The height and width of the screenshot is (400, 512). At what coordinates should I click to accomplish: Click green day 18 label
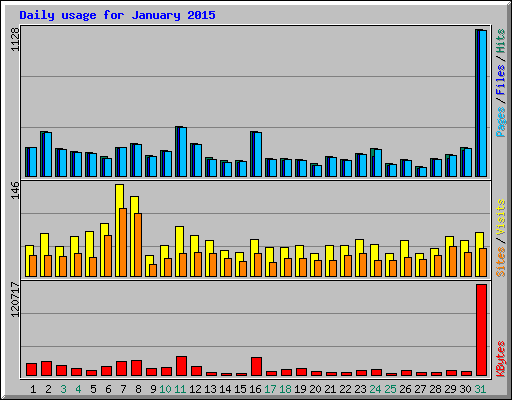[x=285, y=389]
